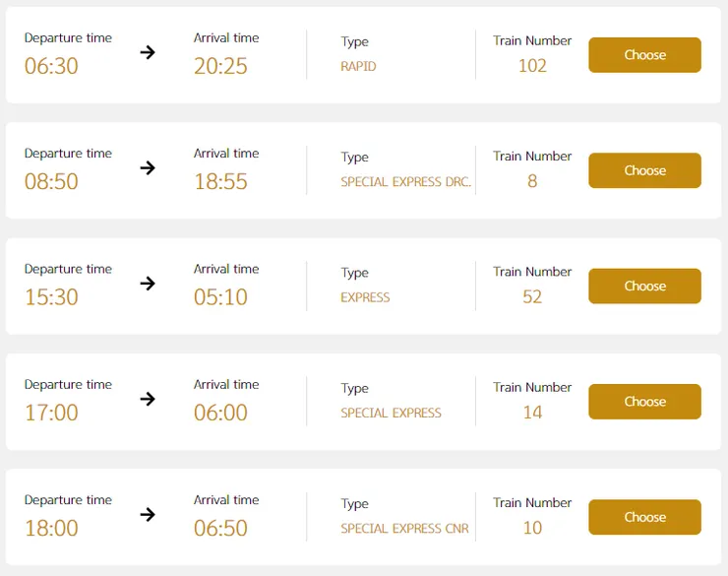Click the 06:30 departure time
Viewport: 728px width, 576px height.
(x=51, y=66)
